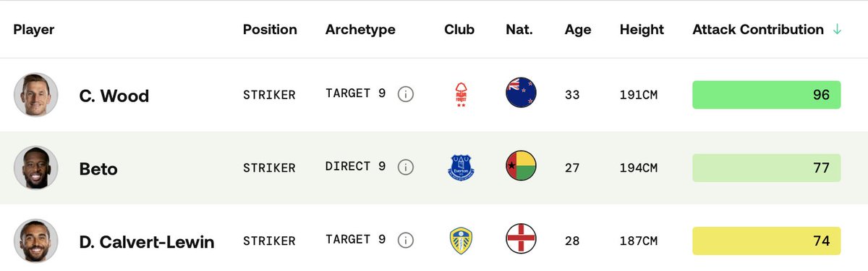Click the Leeds United club crest

[461, 241]
